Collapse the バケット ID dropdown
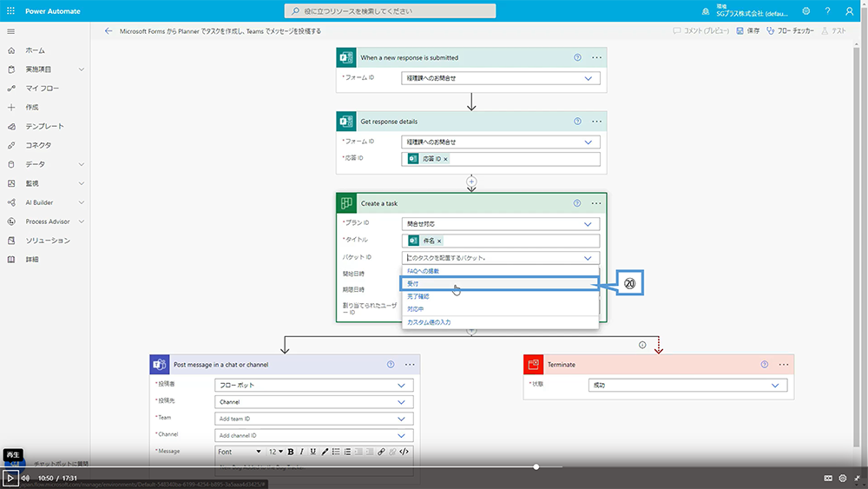 (x=588, y=257)
